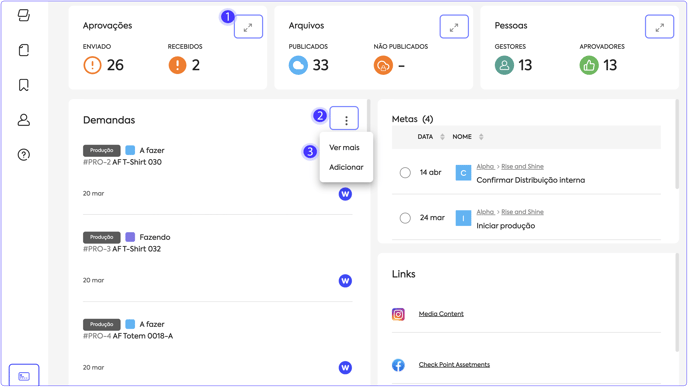Open the user profile sidebar icon
The width and height of the screenshot is (688, 387).
(24, 120)
